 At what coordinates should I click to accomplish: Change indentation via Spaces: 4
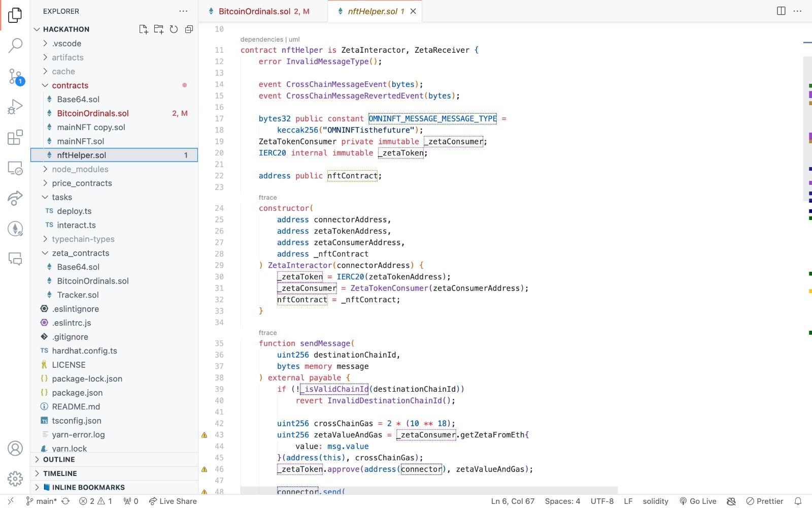coord(562,501)
